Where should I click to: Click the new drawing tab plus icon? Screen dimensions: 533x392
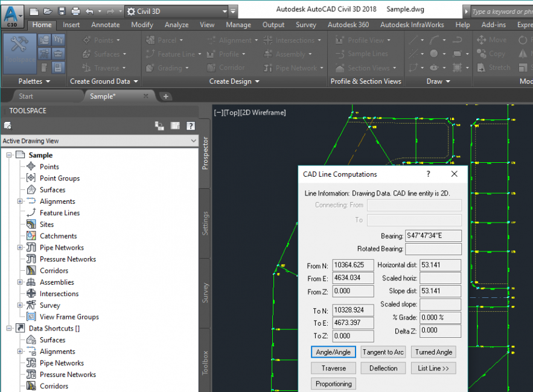(166, 96)
